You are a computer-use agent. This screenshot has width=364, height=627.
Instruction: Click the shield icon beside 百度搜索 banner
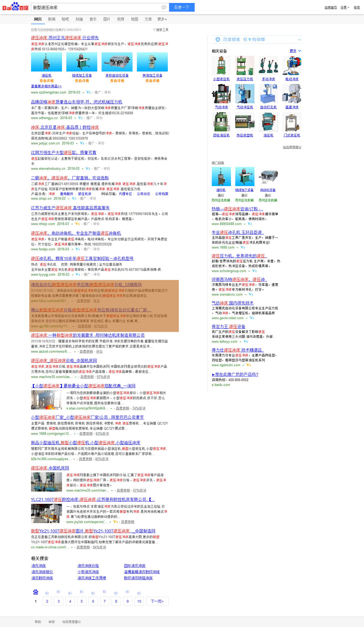click(x=218, y=39)
